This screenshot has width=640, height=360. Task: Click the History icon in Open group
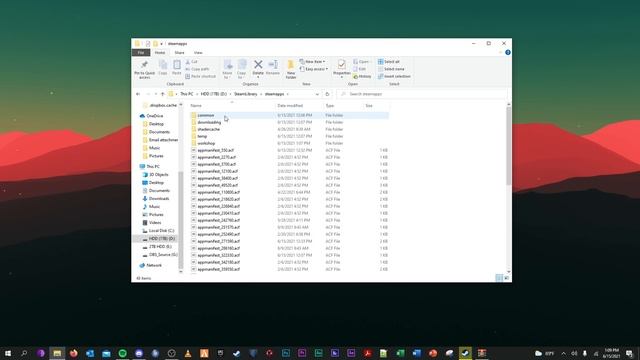click(x=362, y=76)
